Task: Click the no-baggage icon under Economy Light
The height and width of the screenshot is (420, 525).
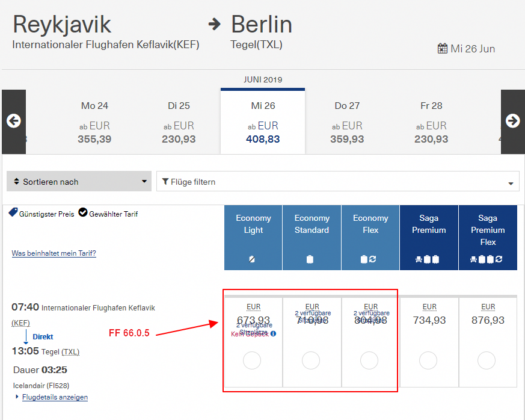Action: tap(253, 259)
